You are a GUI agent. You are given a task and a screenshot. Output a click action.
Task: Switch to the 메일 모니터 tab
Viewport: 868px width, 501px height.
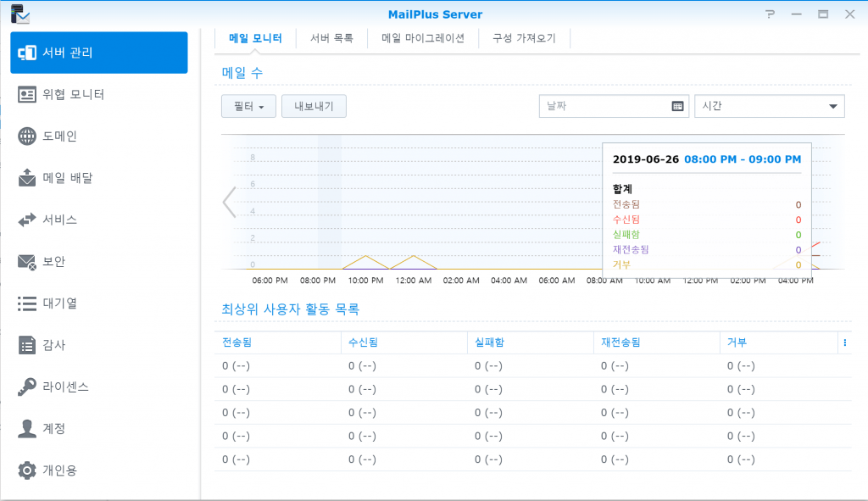(x=255, y=38)
